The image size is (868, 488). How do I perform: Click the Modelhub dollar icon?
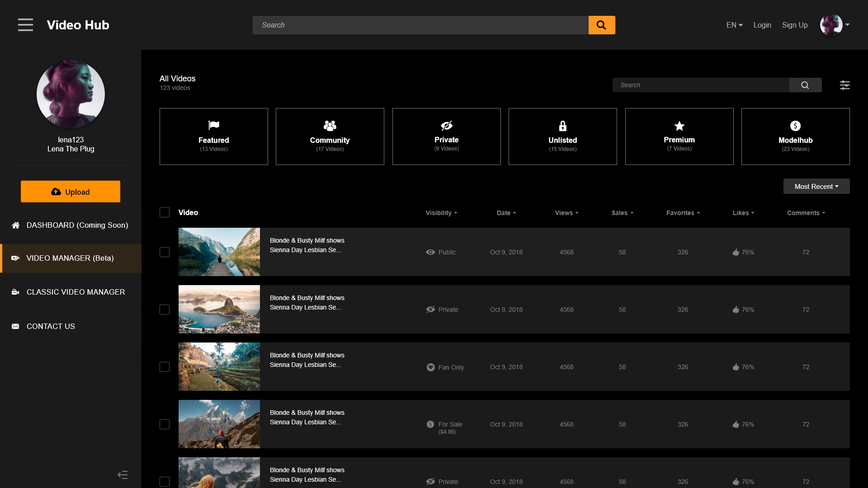pyautogui.click(x=796, y=126)
